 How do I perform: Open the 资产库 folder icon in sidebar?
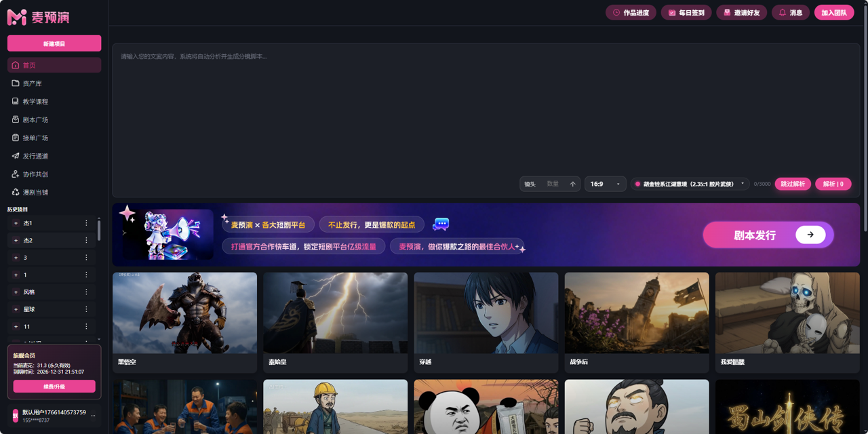[16, 83]
